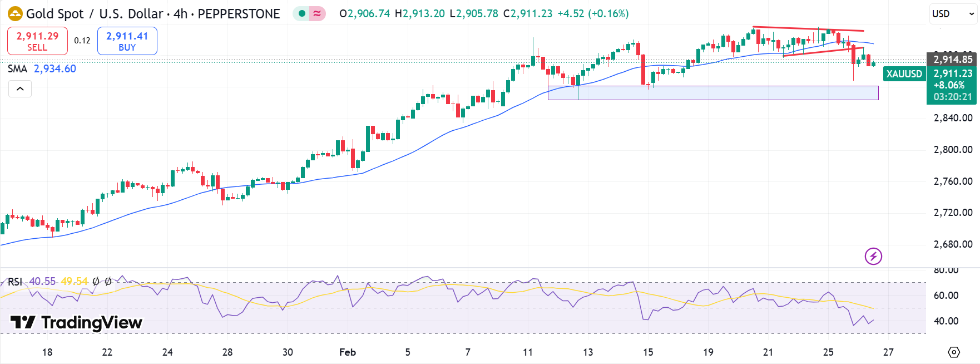The width and height of the screenshot is (980, 364).
Task: Click the green market status dot
Action: 301,13
